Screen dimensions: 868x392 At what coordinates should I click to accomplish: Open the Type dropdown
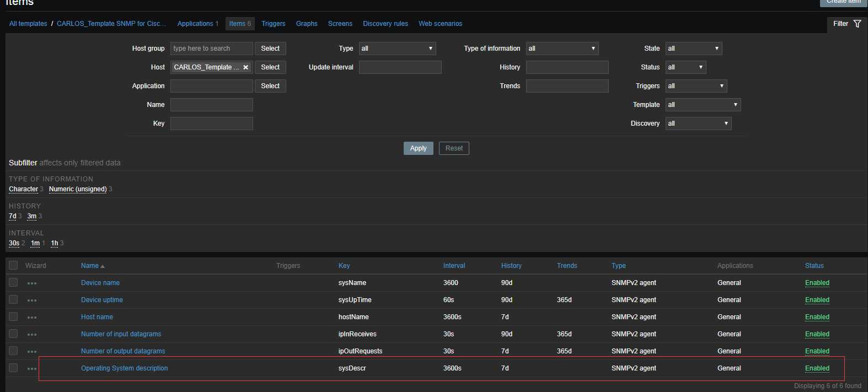[397, 49]
